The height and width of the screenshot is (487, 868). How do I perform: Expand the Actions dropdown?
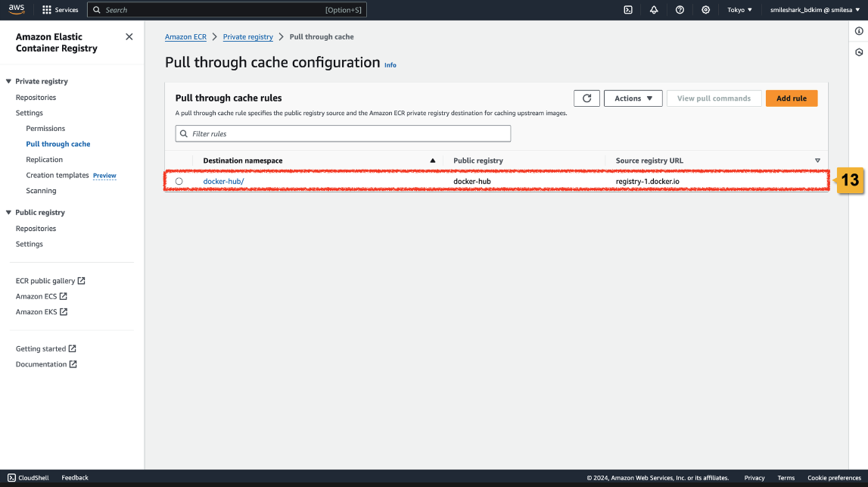pos(633,98)
